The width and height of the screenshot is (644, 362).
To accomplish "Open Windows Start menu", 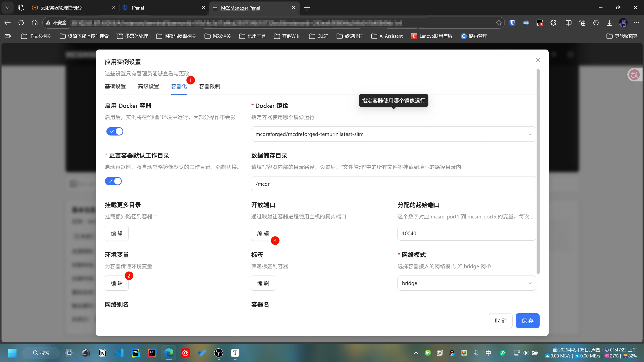I will [x=12, y=353].
